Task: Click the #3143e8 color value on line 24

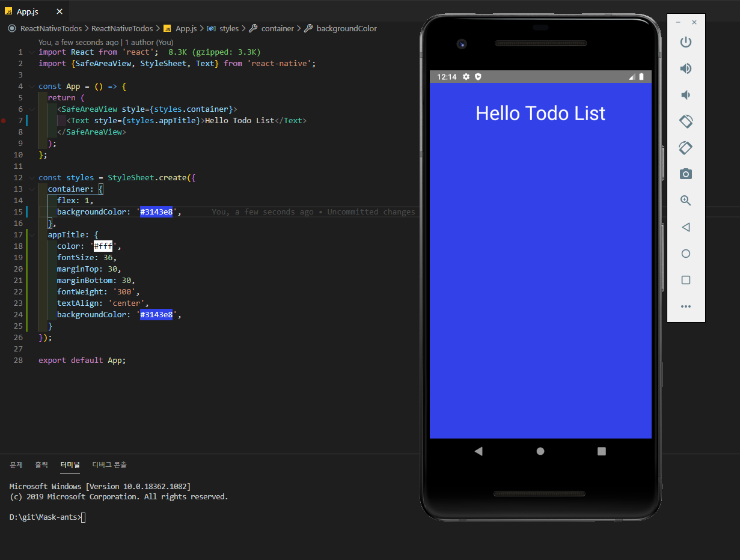Action: (156, 314)
